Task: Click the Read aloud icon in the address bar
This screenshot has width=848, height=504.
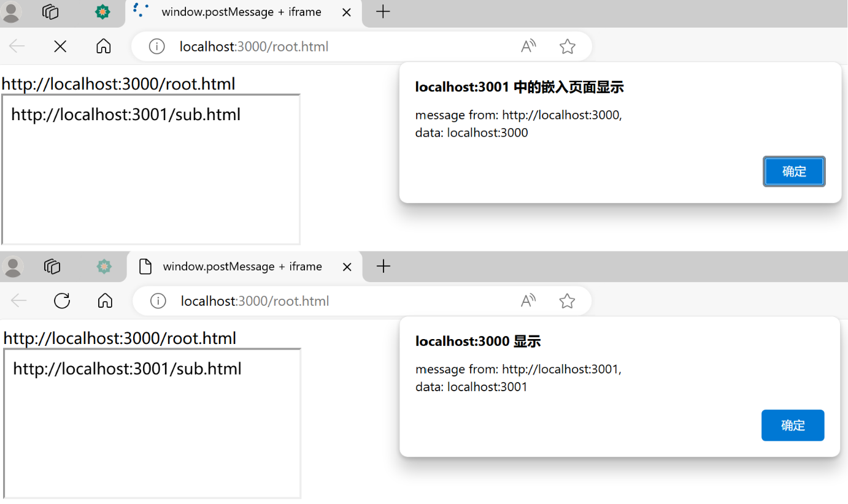Action: (528, 46)
